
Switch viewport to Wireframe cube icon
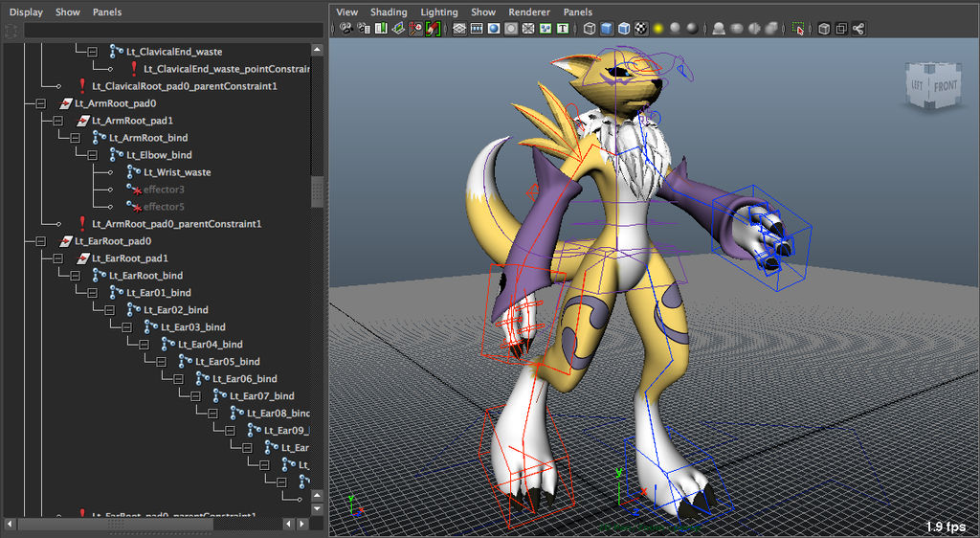(x=590, y=28)
